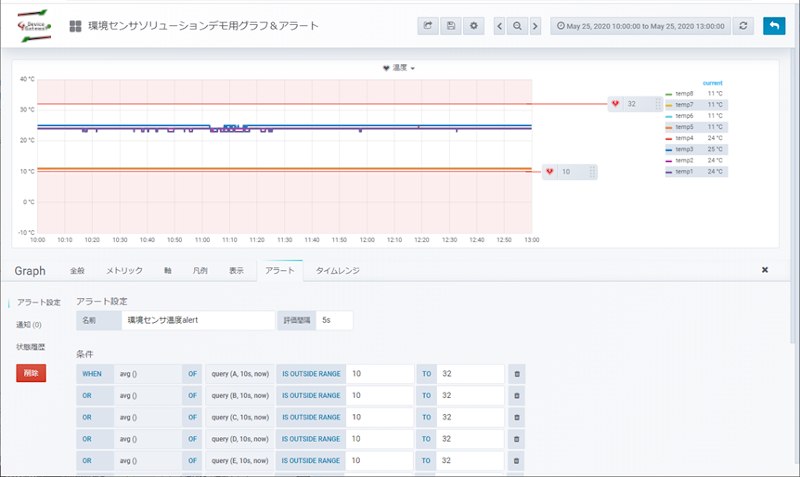Save the dashboard with the floppy disk icon
800x477 pixels.
point(451,26)
